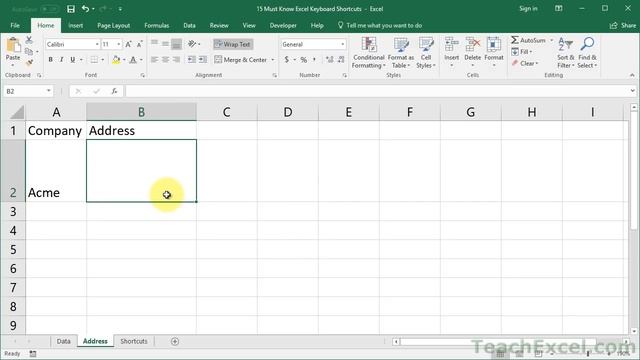Open Format as Table gallery
Screen dimensions: 640x360
pos(400,53)
